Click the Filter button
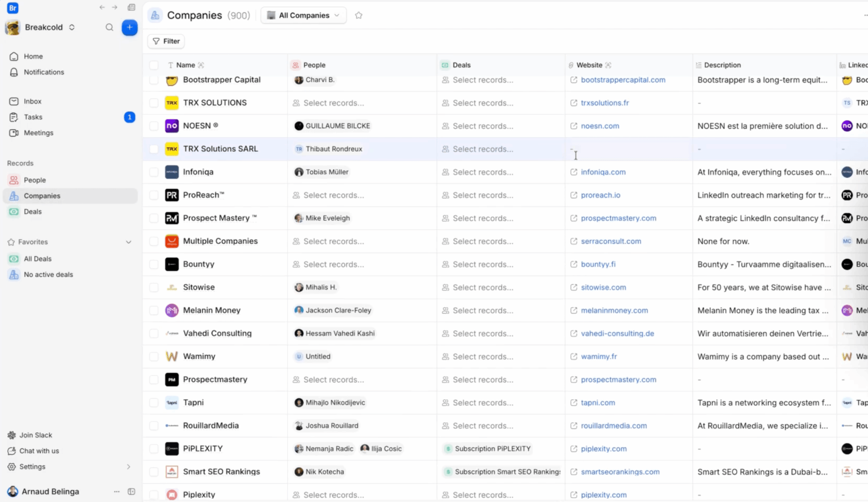The height and width of the screenshot is (502, 868). (x=166, y=41)
